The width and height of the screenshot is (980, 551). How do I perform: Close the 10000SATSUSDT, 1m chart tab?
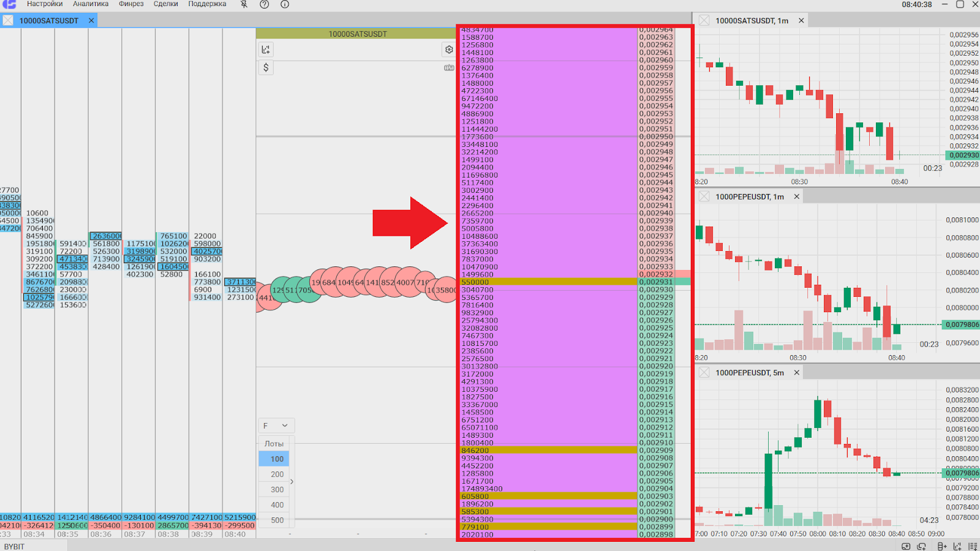801,21
